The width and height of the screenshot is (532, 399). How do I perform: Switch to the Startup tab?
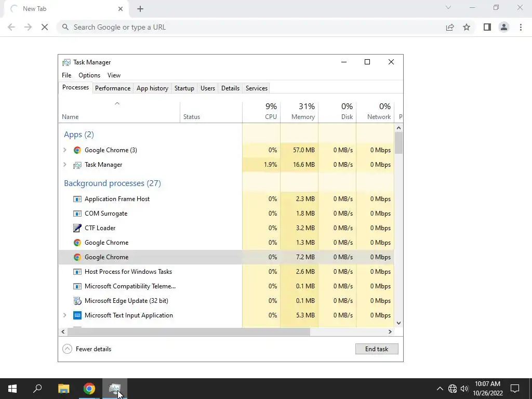pos(184,88)
